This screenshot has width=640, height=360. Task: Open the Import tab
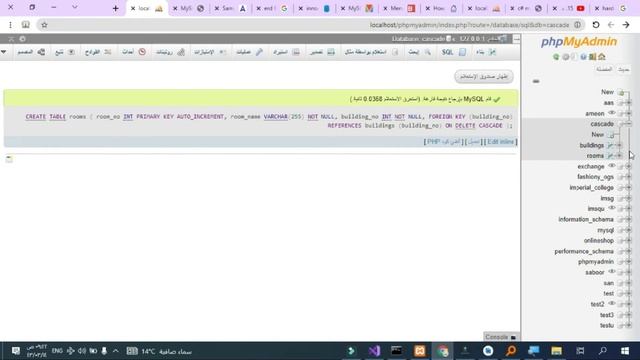(286, 52)
